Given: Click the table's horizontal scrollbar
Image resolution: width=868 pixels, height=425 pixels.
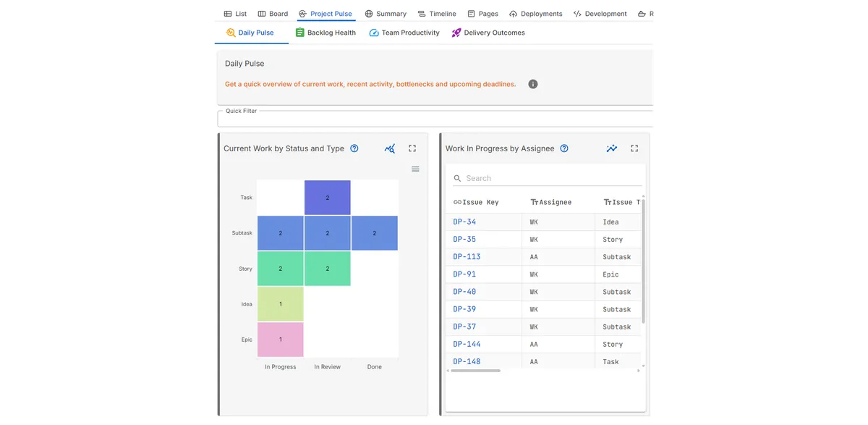Looking at the screenshot, I should pos(477,371).
